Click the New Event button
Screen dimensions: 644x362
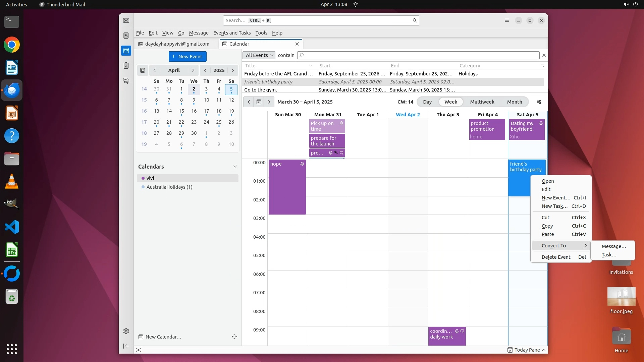[x=187, y=57]
